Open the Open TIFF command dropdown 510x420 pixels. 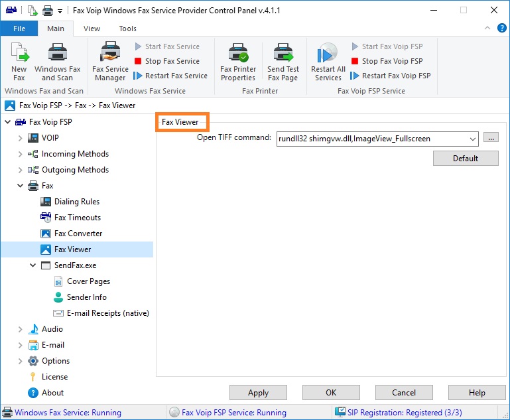point(472,139)
